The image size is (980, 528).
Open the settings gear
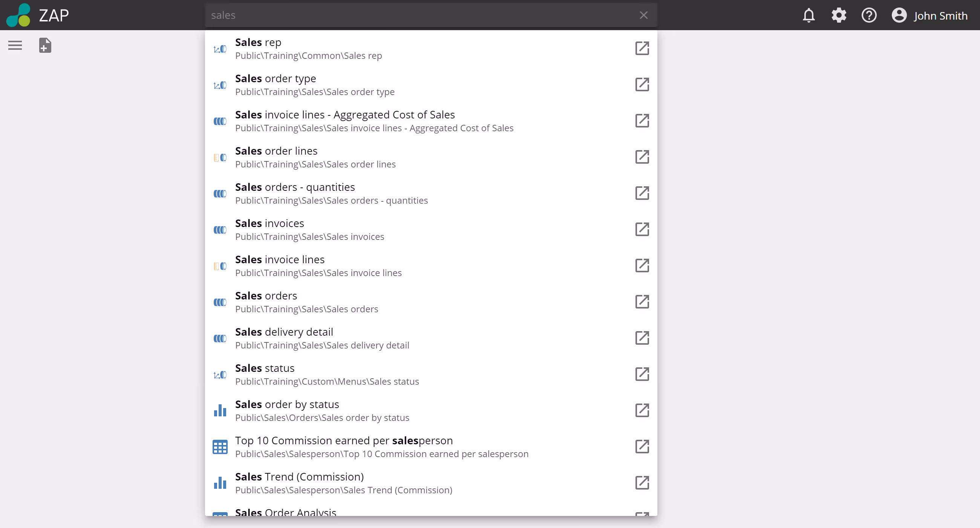click(839, 15)
